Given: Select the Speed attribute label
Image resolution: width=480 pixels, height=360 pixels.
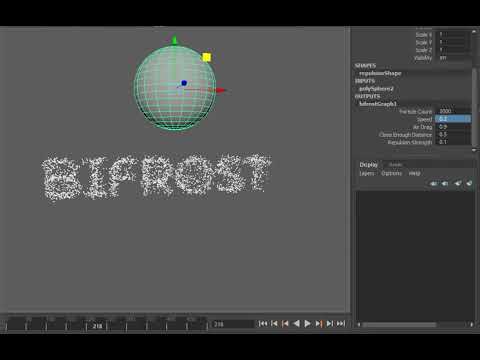Looking at the screenshot, I should (424, 119).
